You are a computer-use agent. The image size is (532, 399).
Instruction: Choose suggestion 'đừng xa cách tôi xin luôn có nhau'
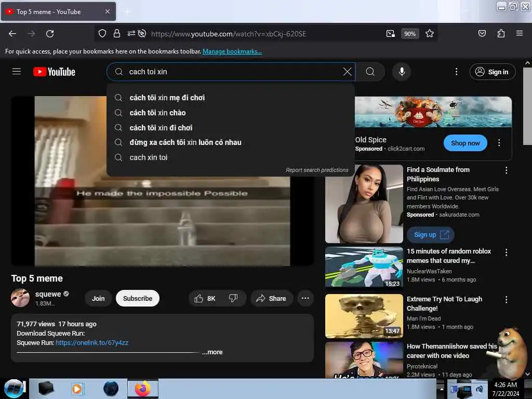pos(231,142)
